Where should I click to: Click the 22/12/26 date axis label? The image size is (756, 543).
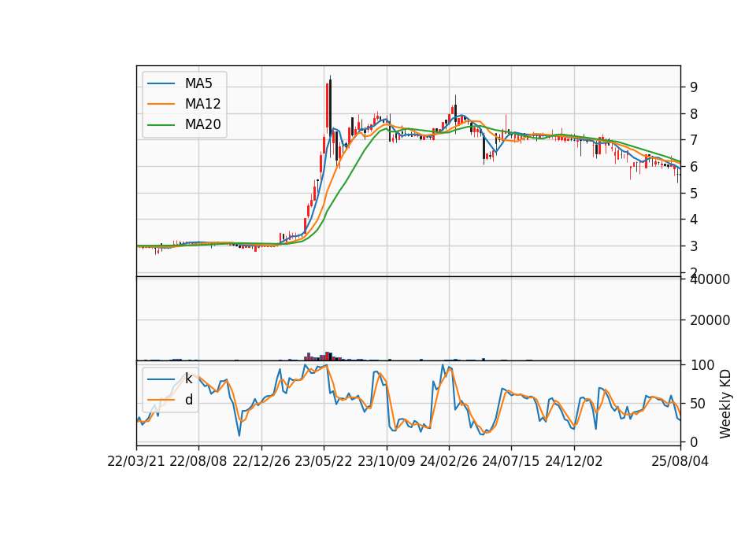261,461
